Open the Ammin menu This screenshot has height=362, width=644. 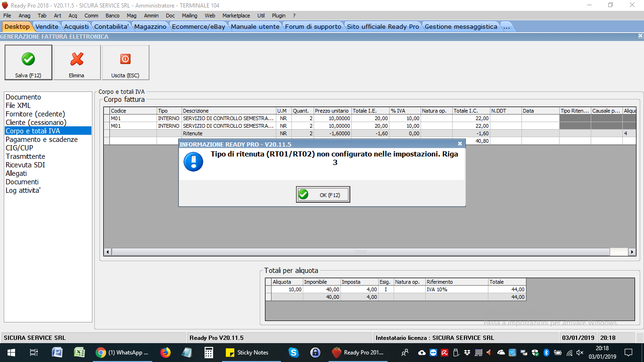(x=151, y=16)
